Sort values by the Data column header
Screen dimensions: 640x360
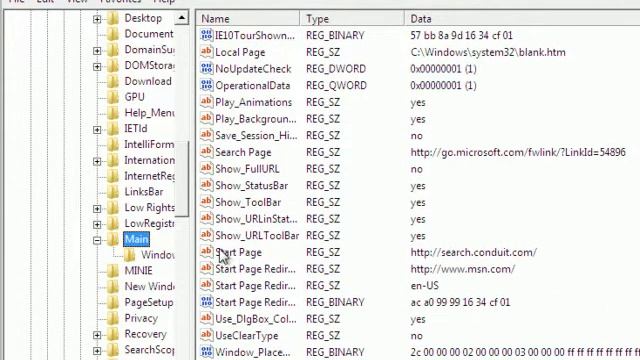click(x=522, y=19)
